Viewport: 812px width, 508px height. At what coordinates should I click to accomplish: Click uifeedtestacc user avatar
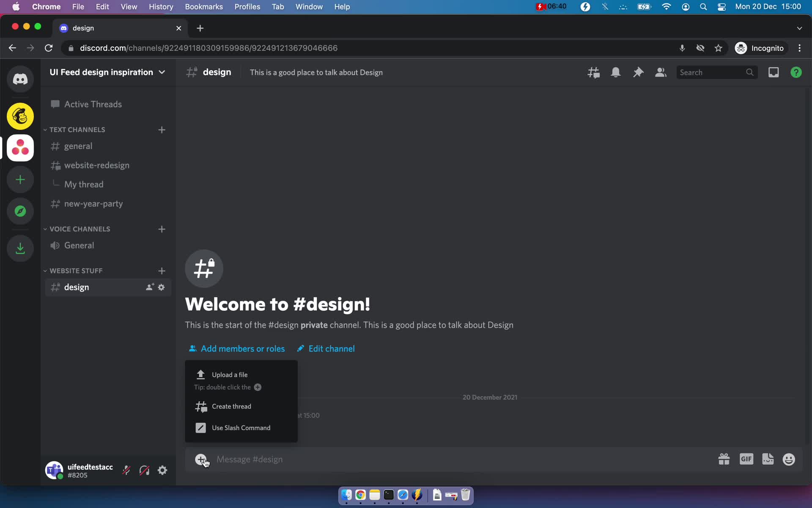coord(54,470)
